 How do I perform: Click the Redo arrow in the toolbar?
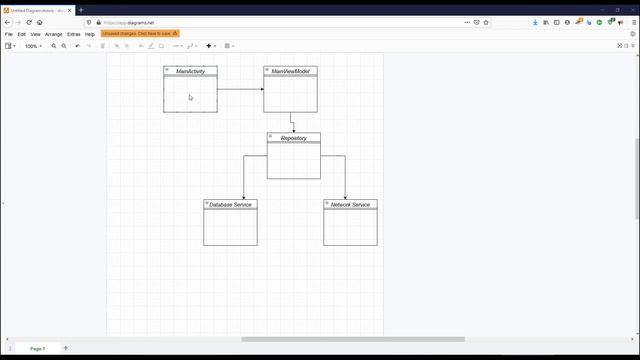pos(89,46)
